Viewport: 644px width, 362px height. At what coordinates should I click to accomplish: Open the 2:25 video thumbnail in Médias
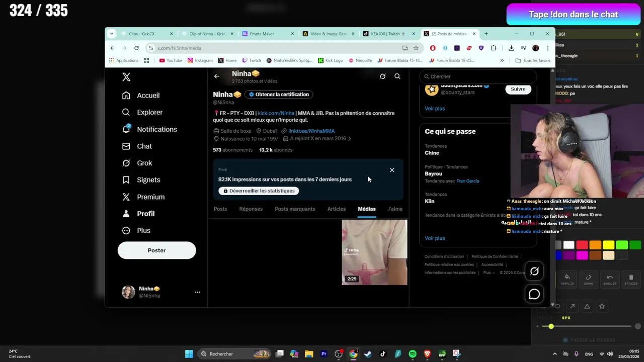click(374, 252)
